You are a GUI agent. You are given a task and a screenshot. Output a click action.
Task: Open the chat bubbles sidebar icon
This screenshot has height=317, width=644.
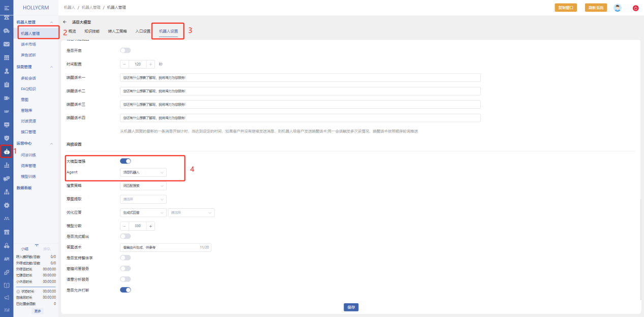click(7, 31)
